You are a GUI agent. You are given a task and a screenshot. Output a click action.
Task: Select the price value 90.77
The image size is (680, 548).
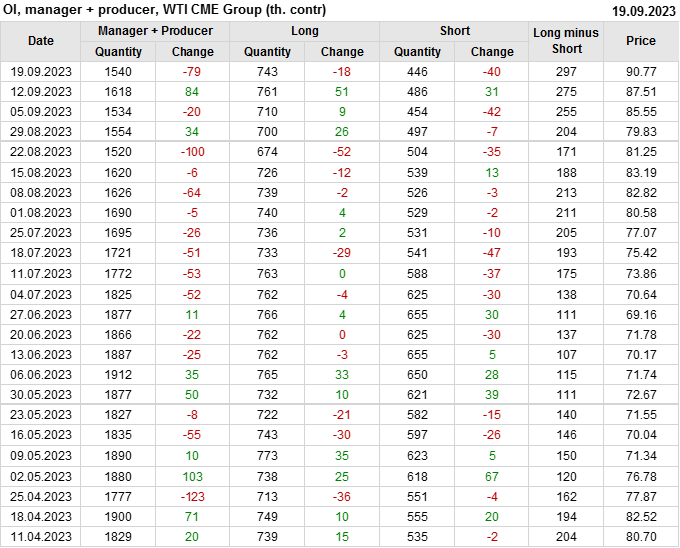coord(641,72)
